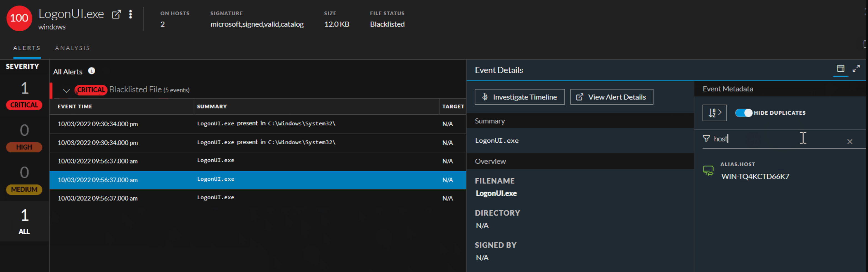Screen dimensions: 868x272
Task: Collapse the Blacklisted File alert group
Action: click(66, 90)
